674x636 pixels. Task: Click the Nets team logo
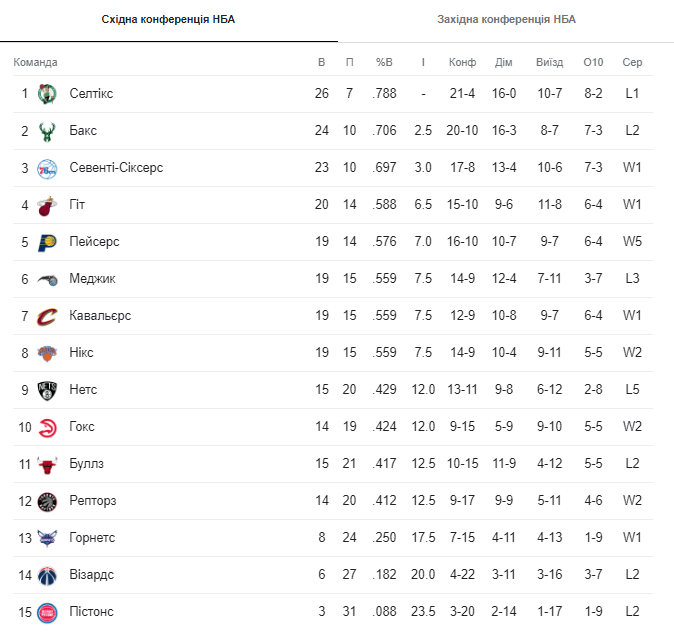47,390
